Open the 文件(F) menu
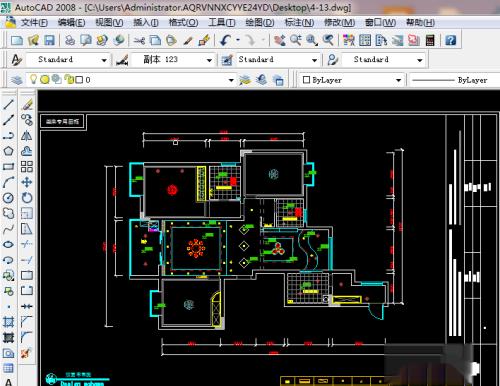This screenshot has height=386, width=500. [x=34, y=23]
